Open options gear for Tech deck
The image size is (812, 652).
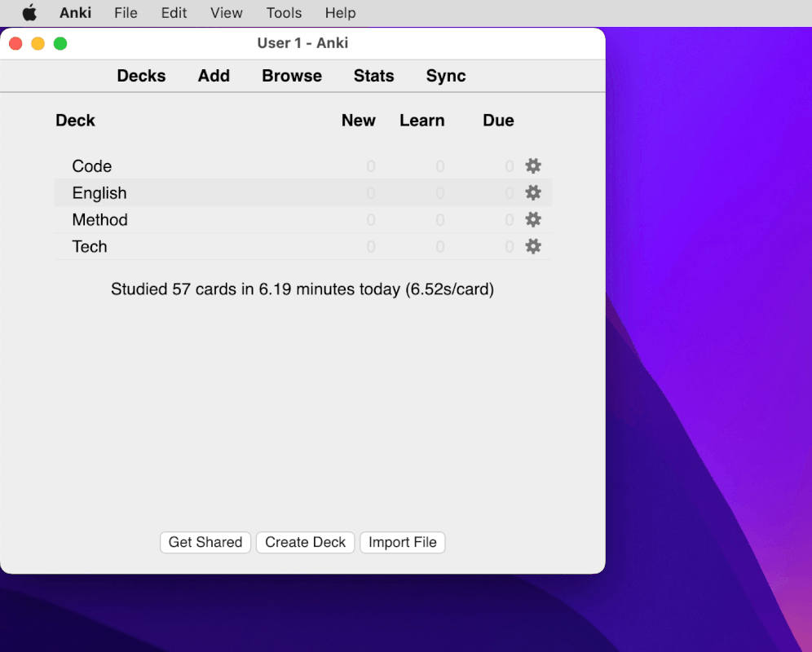(x=533, y=246)
